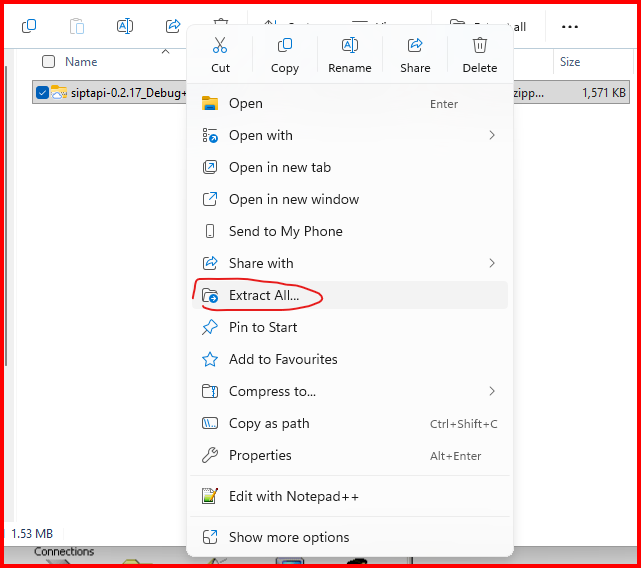Click the toolbar Rename icon behind menu

click(x=125, y=27)
